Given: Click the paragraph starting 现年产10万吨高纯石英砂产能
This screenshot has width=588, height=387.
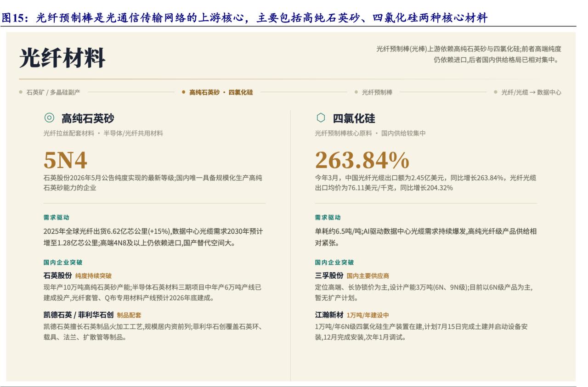Looking at the screenshot, I should click(153, 292).
